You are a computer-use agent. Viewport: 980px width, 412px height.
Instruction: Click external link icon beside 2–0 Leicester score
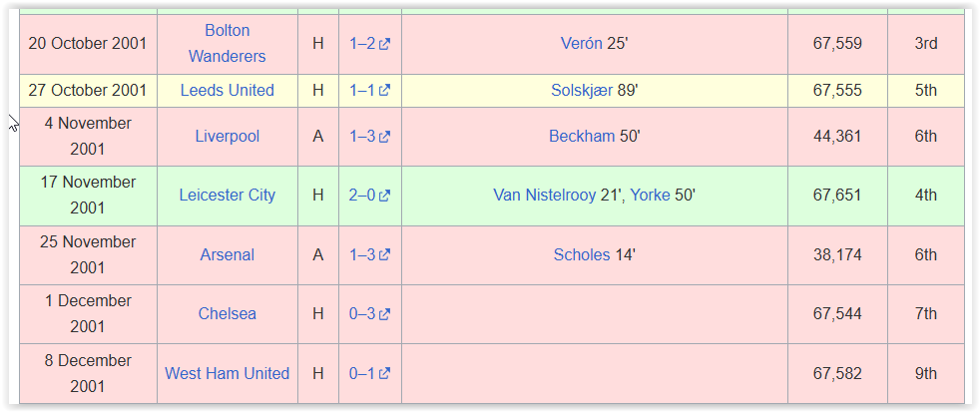[x=384, y=196]
